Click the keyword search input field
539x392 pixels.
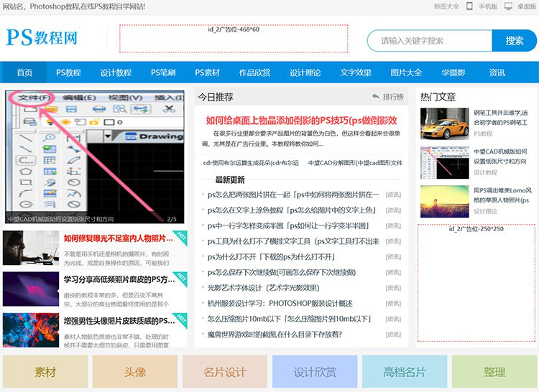[x=430, y=41]
